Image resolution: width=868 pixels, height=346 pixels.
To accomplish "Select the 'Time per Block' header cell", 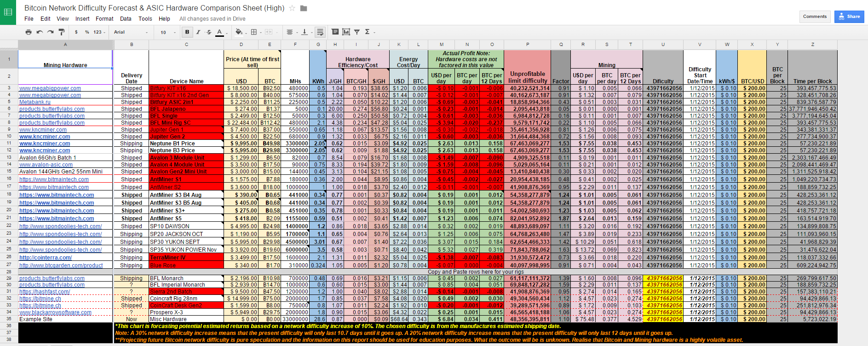I will tap(812, 67).
